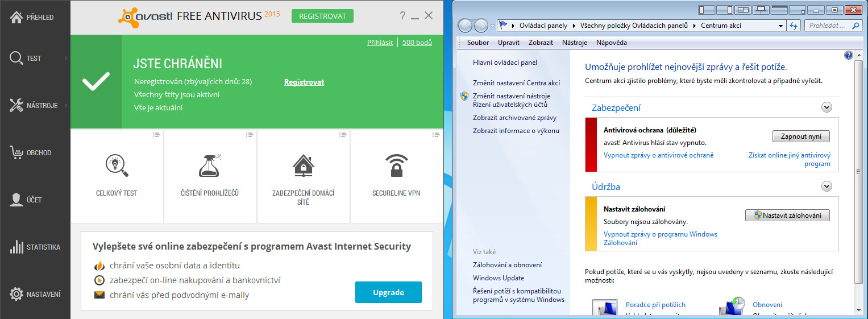Click the avast help question mark
Image resolution: width=868 pixels, height=319 pixels.
tap(402, 16)
